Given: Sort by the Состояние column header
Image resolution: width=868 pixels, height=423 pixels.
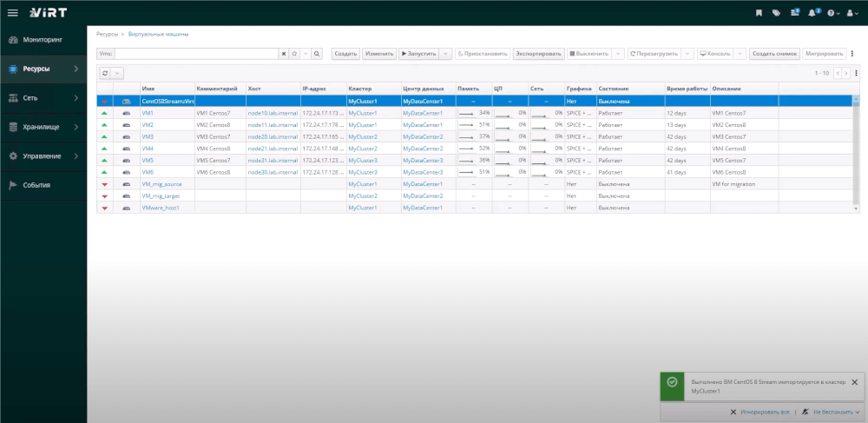Looking at the screenshot, I should [630, 89].
